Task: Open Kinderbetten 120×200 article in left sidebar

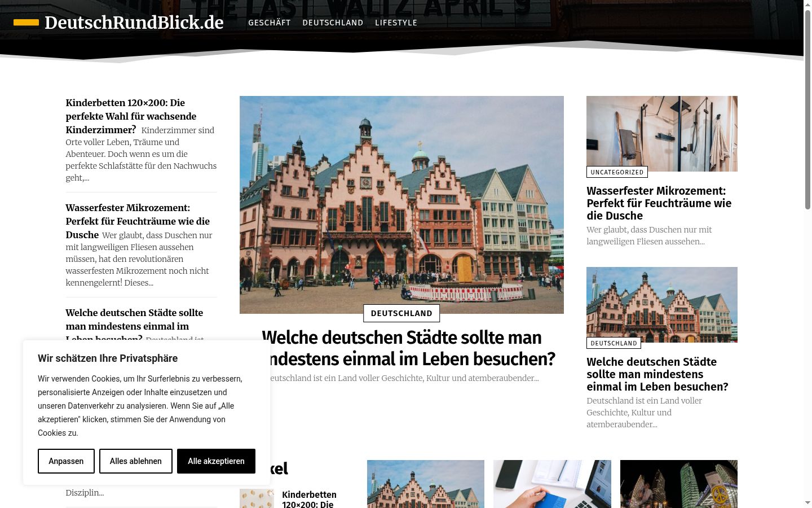Action: [x=131, y=116]
